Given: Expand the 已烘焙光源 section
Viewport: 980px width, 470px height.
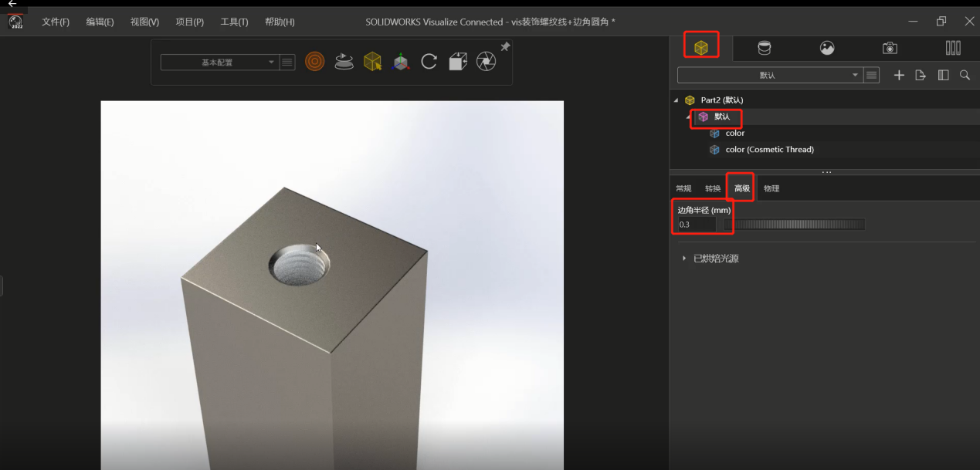Looking at the screenshot, I should tap(684, 259).
